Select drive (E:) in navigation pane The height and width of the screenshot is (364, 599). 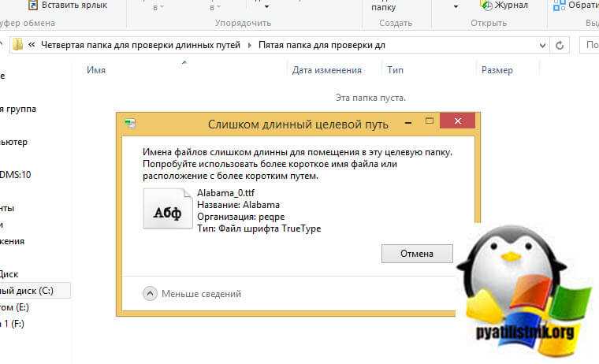14,307
